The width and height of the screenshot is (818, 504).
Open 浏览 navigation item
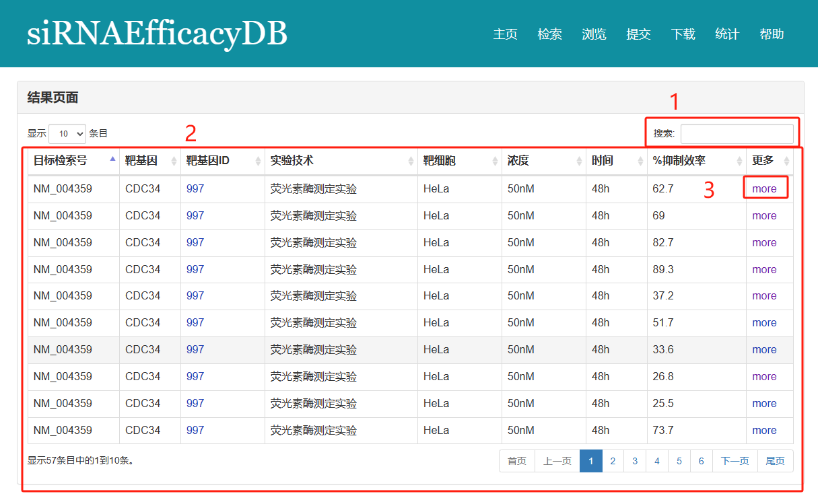[594, 34]
